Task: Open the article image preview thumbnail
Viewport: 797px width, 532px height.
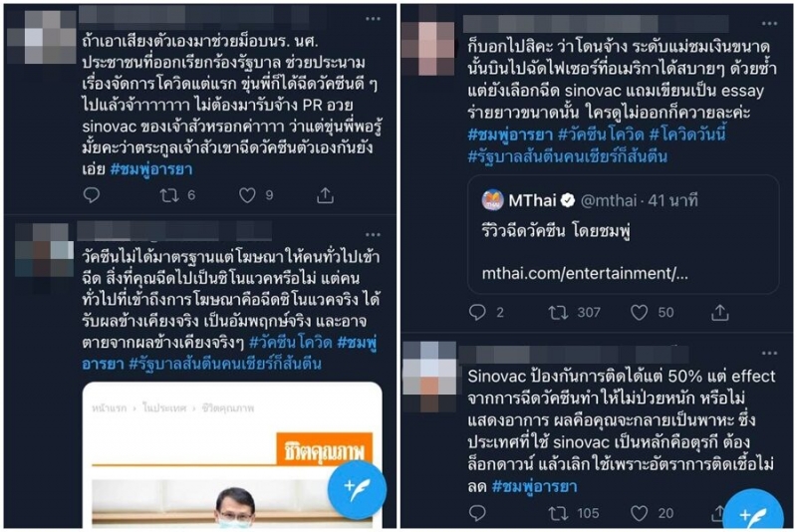Action: coord(232,454)
